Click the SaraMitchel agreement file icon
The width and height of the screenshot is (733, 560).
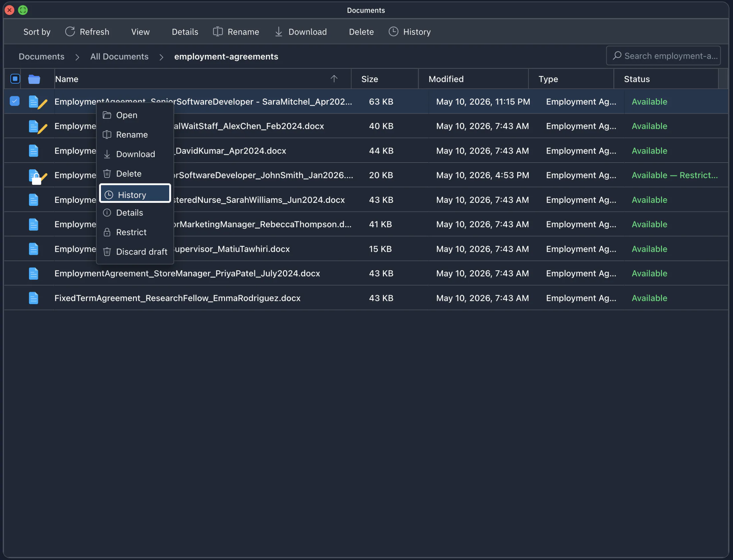(34, 102)
